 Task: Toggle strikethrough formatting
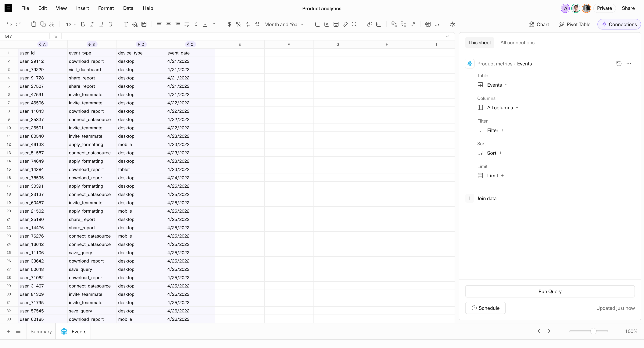(110, 24)
